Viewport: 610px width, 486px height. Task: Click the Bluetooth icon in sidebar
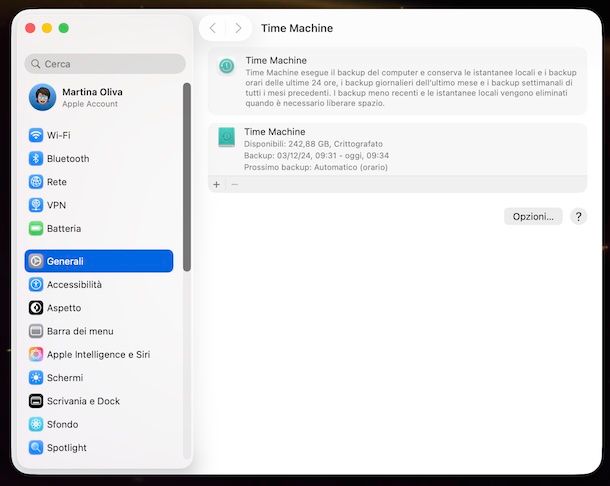36,158
